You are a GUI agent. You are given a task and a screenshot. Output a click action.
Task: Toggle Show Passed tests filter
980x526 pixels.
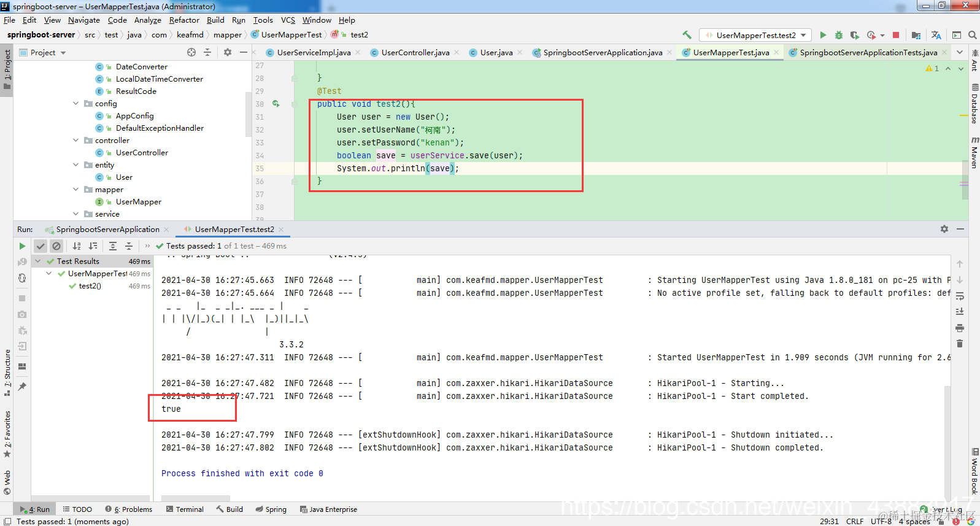41,246
